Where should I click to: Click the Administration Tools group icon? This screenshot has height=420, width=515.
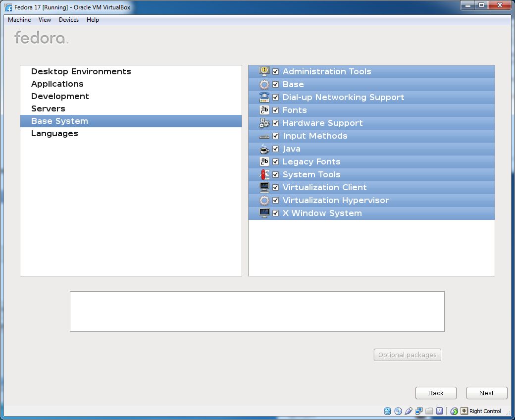click(264, 71)
